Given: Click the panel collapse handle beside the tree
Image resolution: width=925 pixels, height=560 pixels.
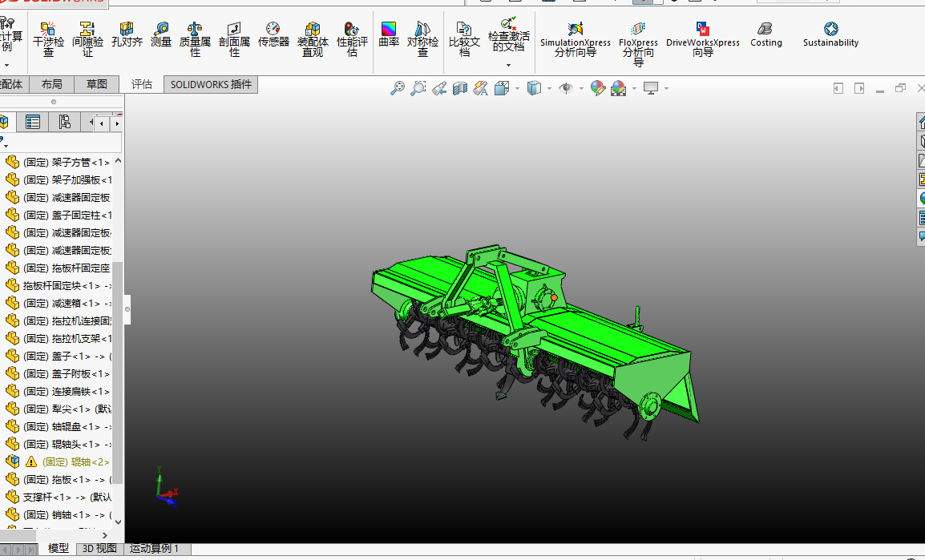Looking at the screenshot, I should pos(127,309).
